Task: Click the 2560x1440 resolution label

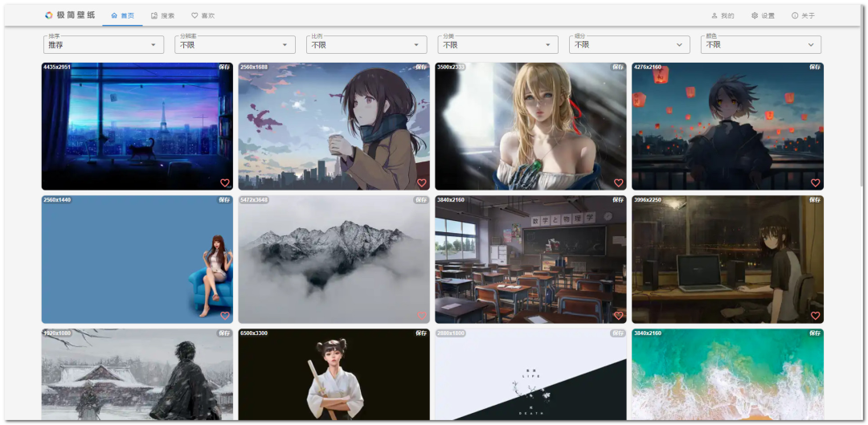Action: click(x=57, y=200)
